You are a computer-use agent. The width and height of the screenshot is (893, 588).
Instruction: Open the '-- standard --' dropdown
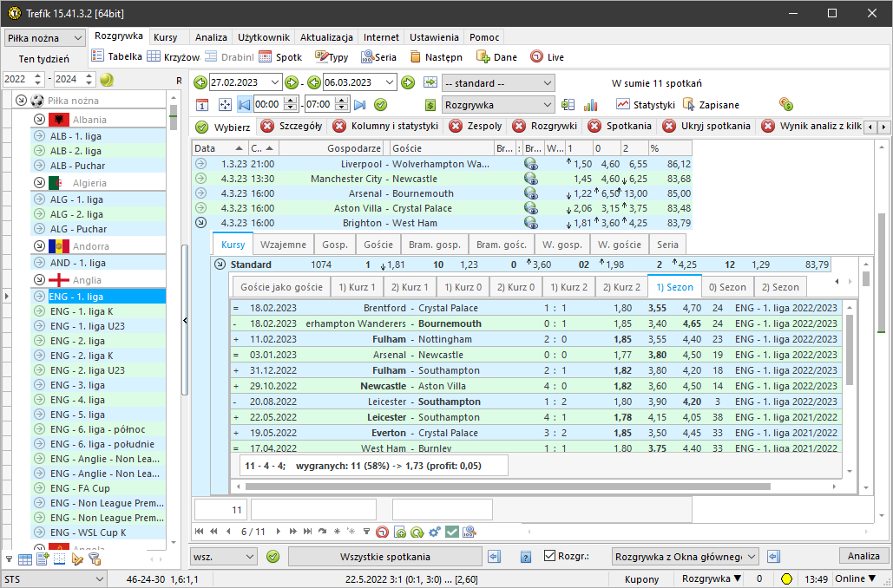pos(498,83)
